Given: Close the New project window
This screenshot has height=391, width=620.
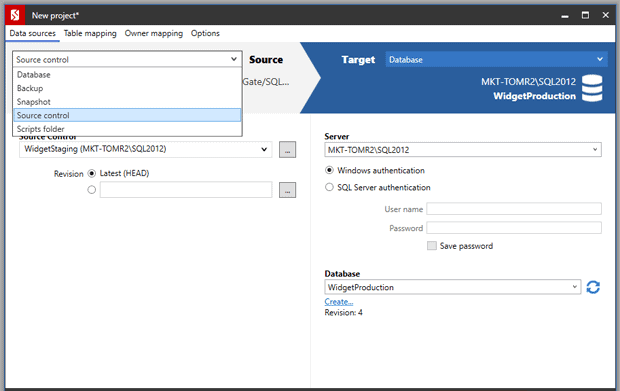Looking at the screenshot, I should [x=605, y=15].
